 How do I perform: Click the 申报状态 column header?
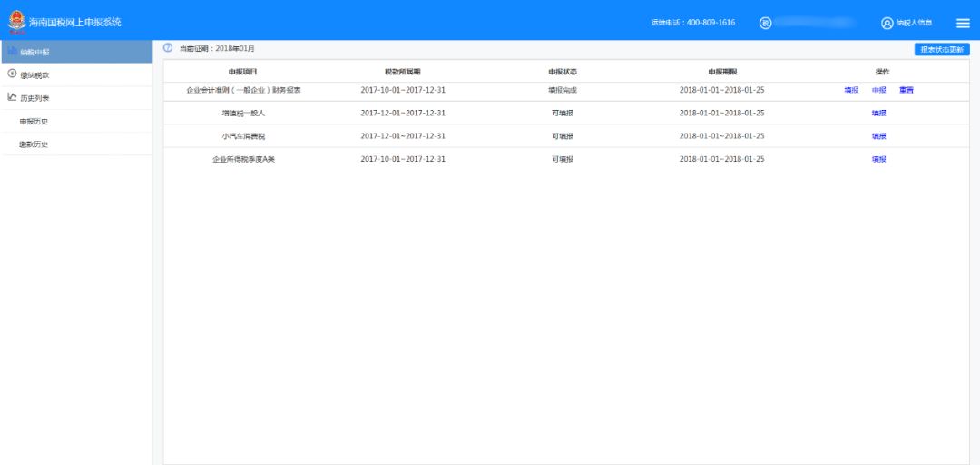[x=563, y=72]
